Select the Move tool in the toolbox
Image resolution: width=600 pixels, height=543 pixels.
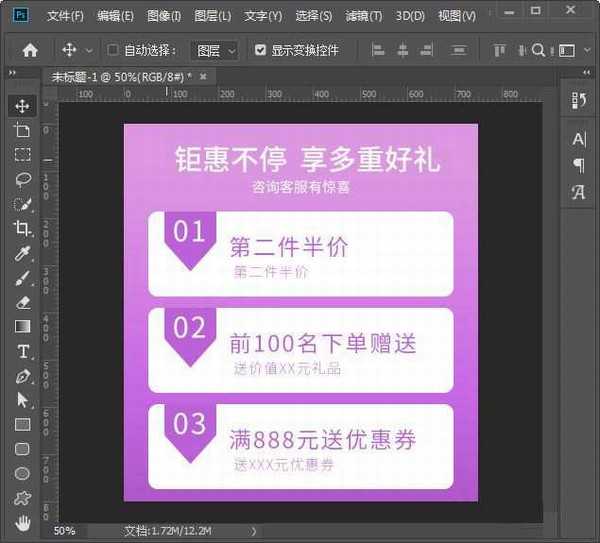(22, 106)
